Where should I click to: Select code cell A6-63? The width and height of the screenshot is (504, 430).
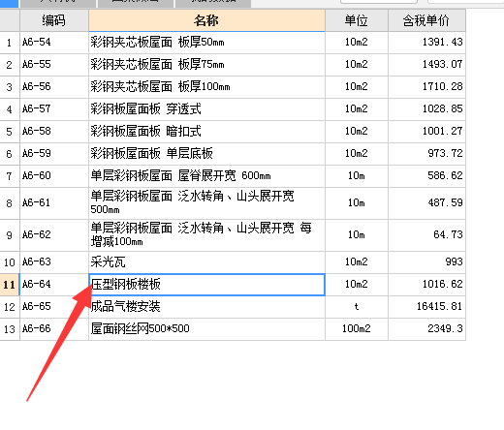click(54, 262)
